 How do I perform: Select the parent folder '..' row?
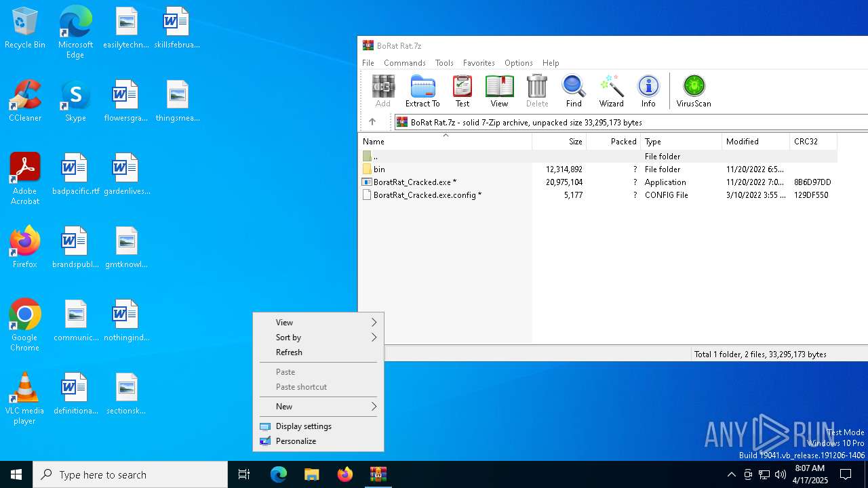[x=598, y=157]
